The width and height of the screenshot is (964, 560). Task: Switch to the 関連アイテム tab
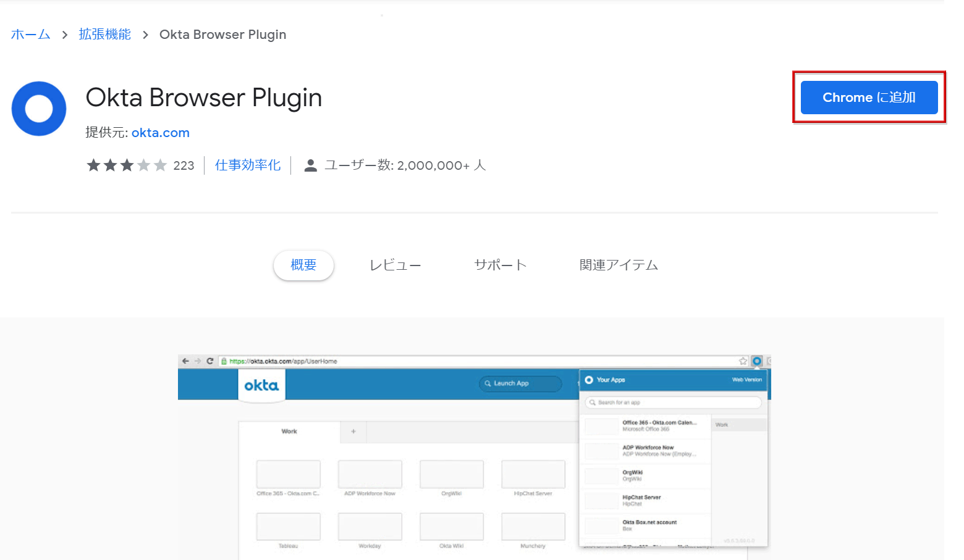tap(619, 265)
